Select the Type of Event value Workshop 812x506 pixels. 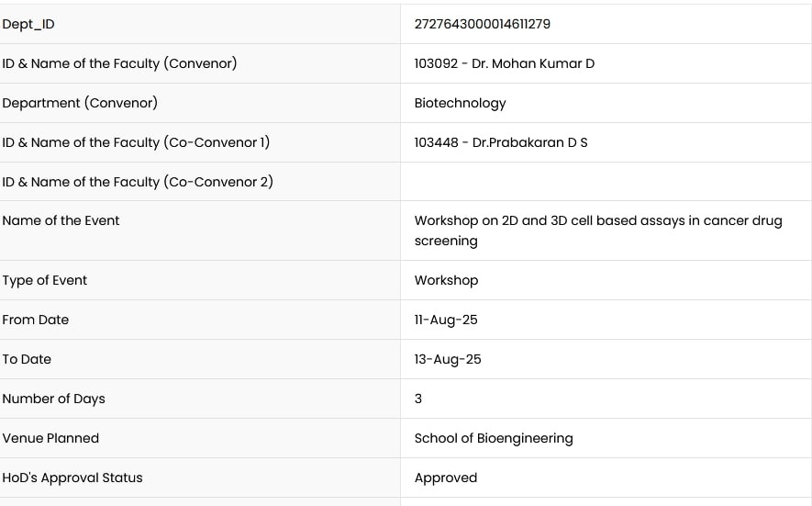coord(446,280)
